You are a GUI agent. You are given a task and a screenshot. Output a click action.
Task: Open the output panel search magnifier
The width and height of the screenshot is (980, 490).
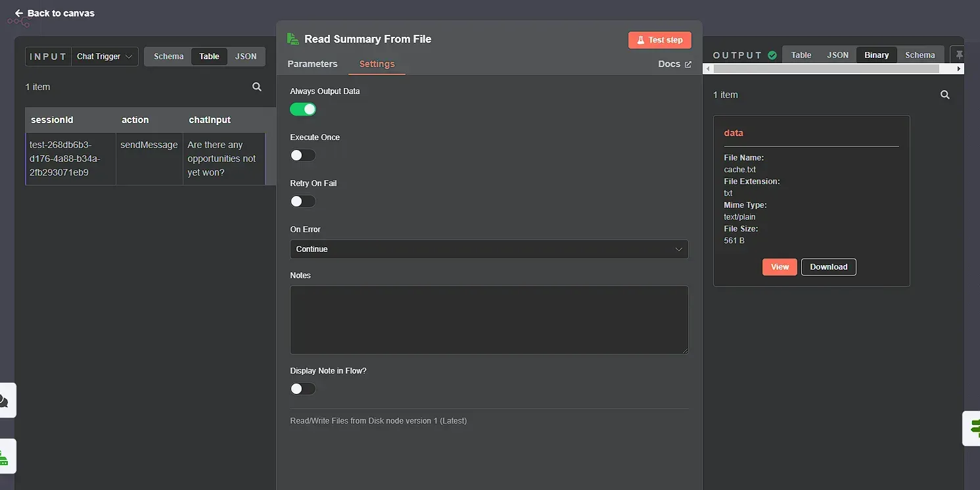click(945, 95)
